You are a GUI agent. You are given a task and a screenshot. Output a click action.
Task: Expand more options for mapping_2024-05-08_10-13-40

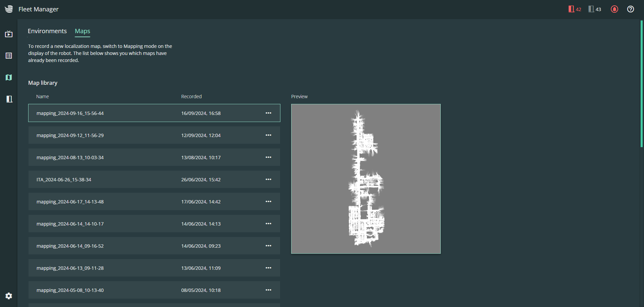(268, 290)
